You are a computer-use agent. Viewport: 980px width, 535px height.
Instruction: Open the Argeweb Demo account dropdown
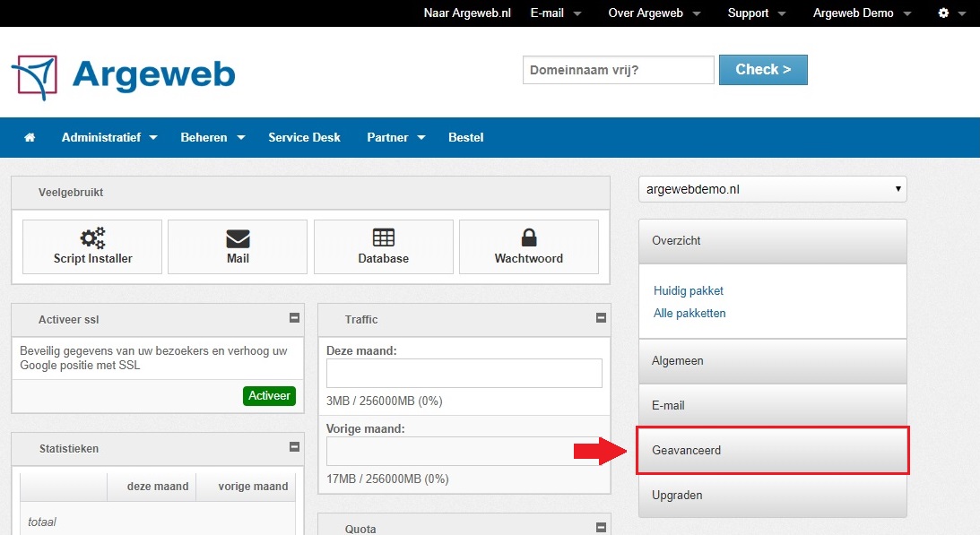tap(862, 13)
